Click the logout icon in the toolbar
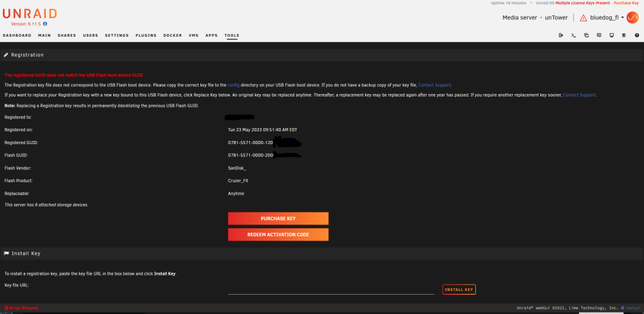 coord(561,35)
